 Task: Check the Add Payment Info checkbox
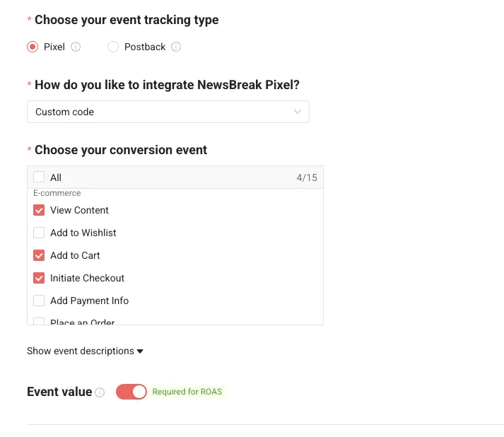point(39,301)
